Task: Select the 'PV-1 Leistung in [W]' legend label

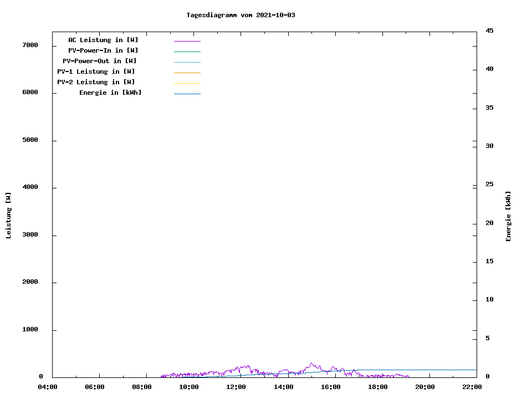Action: (96, 71)
